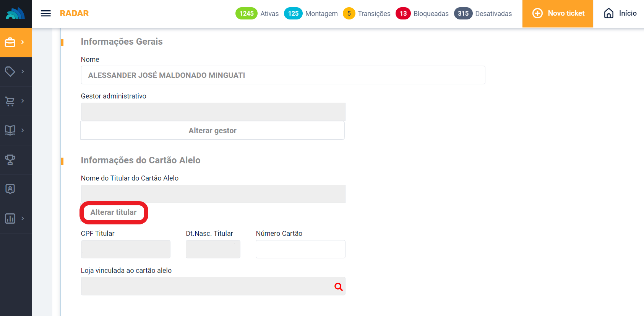644x316 pixels.
Task: Open the bar chart reports icon
Action: click(x=10, y=218)
